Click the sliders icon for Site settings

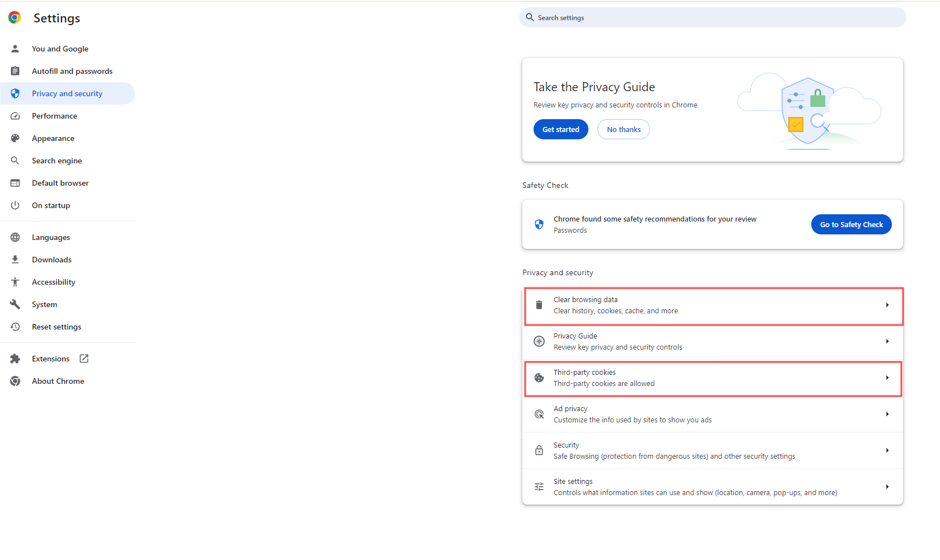(539, 487)
